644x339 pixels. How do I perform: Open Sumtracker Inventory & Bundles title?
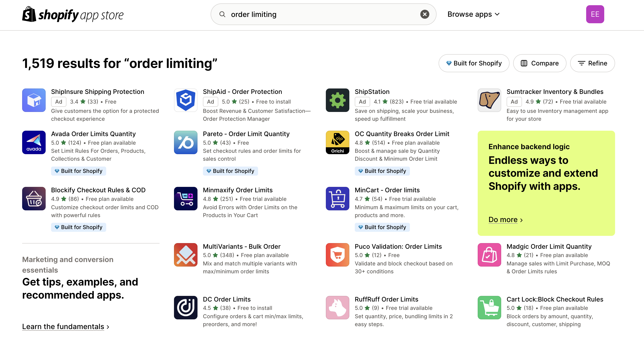click(555, 92)
